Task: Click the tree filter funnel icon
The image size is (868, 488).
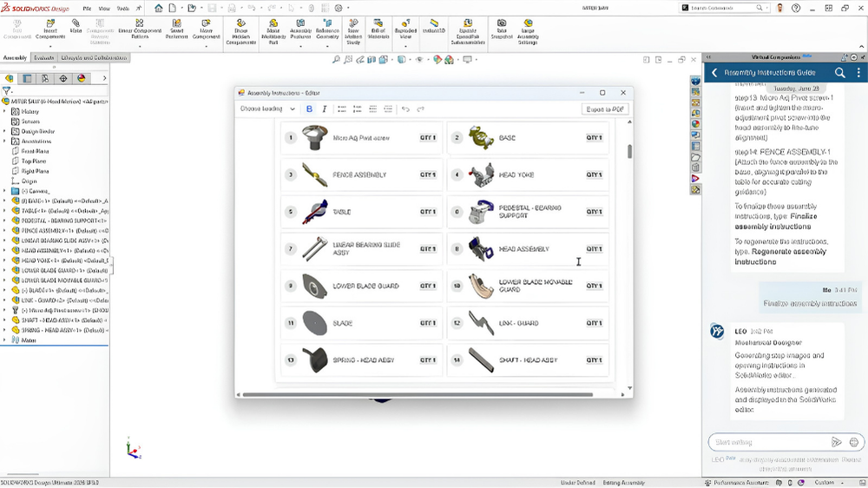Action: coord(7,91)
